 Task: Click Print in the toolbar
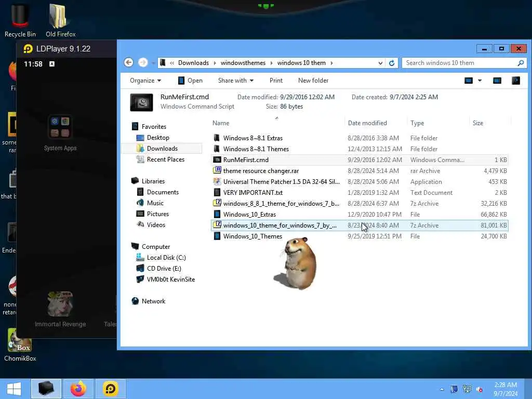276,81
